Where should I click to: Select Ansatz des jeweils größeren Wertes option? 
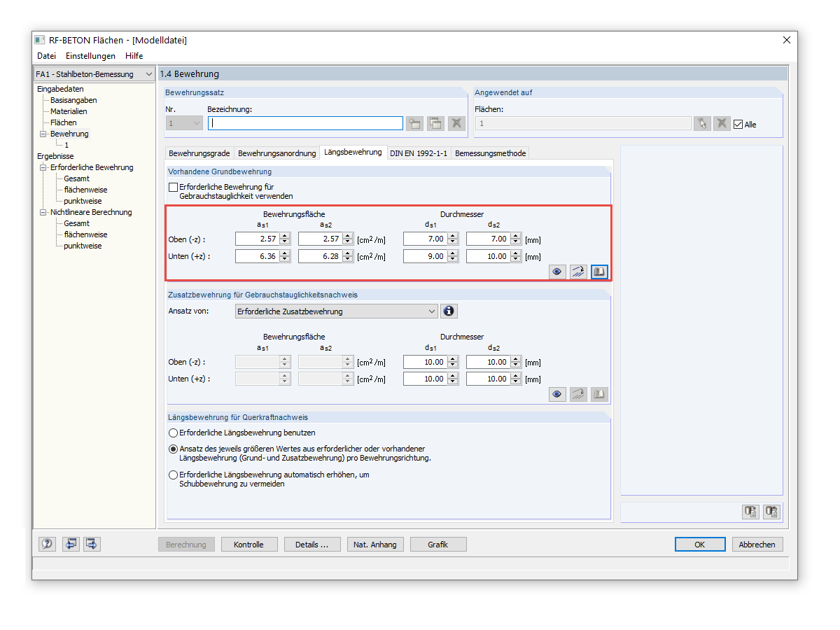tap(173, 449)
